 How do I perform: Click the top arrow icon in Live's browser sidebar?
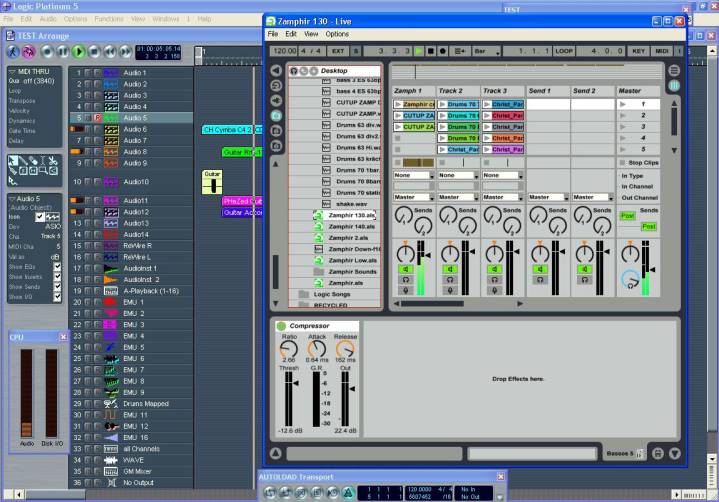point(276,70)
